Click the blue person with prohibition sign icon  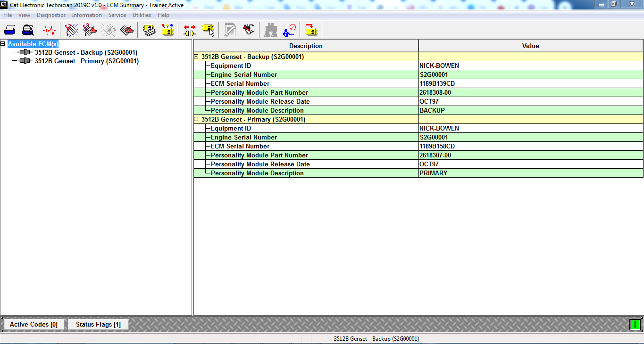[x=289, y=30]
